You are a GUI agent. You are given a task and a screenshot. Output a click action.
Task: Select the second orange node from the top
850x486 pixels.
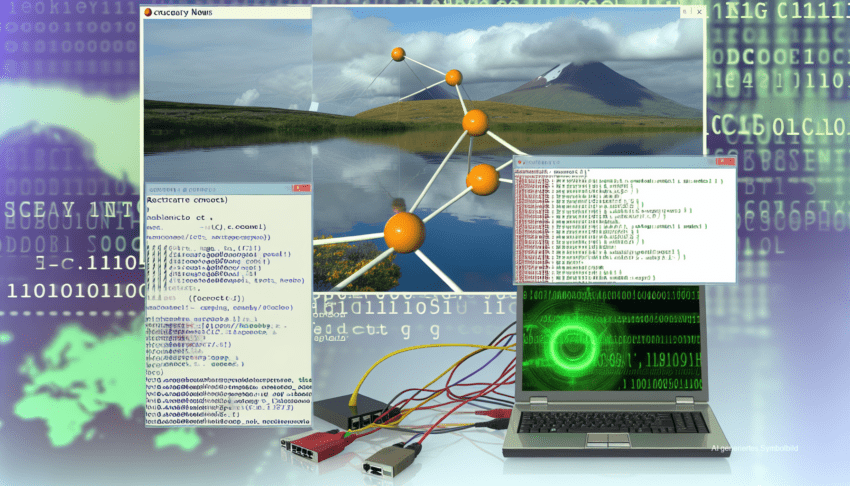[453, 77]
